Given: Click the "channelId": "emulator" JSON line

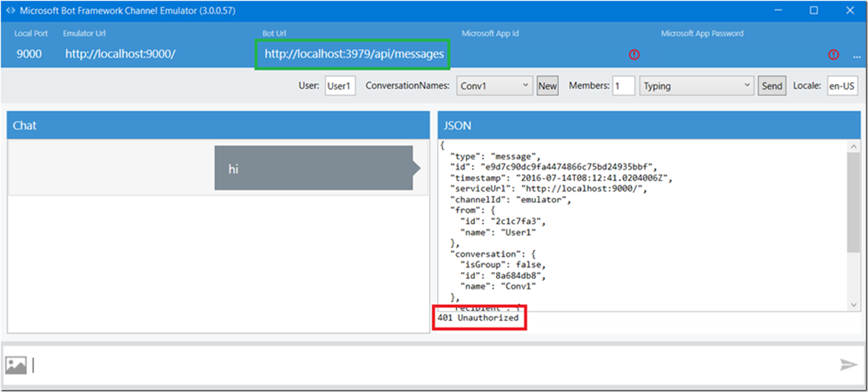Looking at the screenshot, I should (511, 199).
